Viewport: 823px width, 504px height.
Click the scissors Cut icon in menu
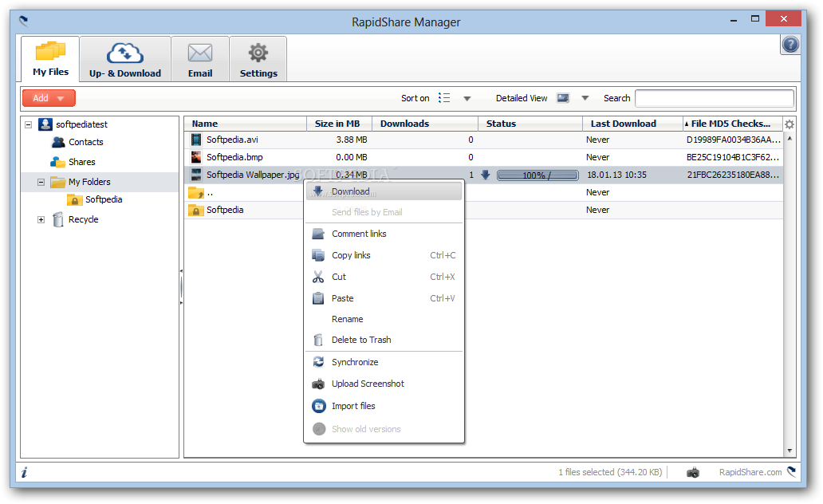pyautogui.click(x=318, y=277)
